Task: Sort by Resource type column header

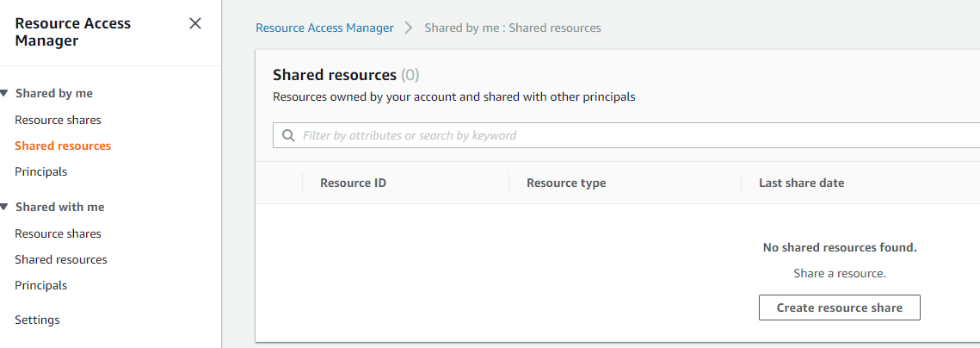Action: point(566,183)
